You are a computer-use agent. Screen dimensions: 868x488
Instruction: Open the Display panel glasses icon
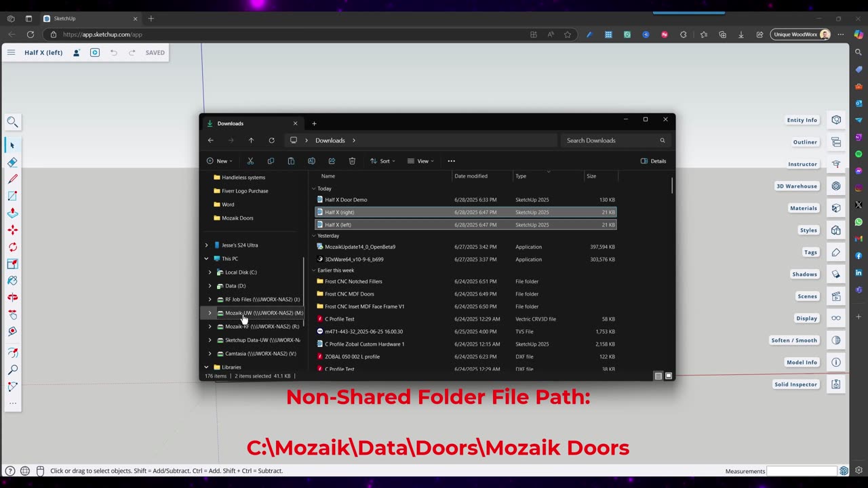point(836,318)
